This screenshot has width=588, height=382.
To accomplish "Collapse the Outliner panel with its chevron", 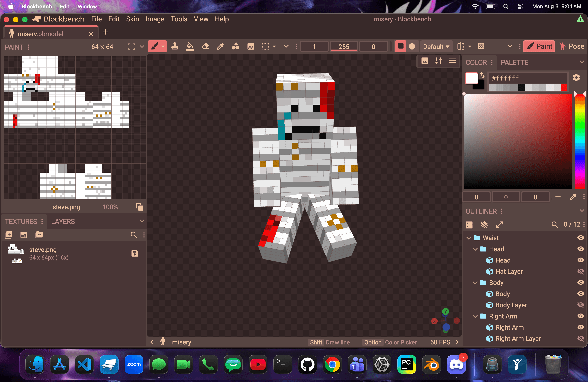I will (582, 211).
